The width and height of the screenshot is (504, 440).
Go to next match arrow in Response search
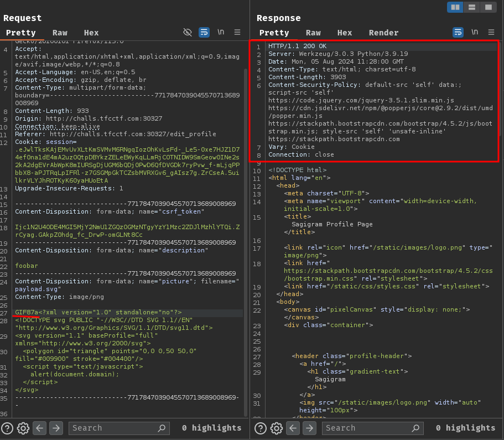pos(309,428)
